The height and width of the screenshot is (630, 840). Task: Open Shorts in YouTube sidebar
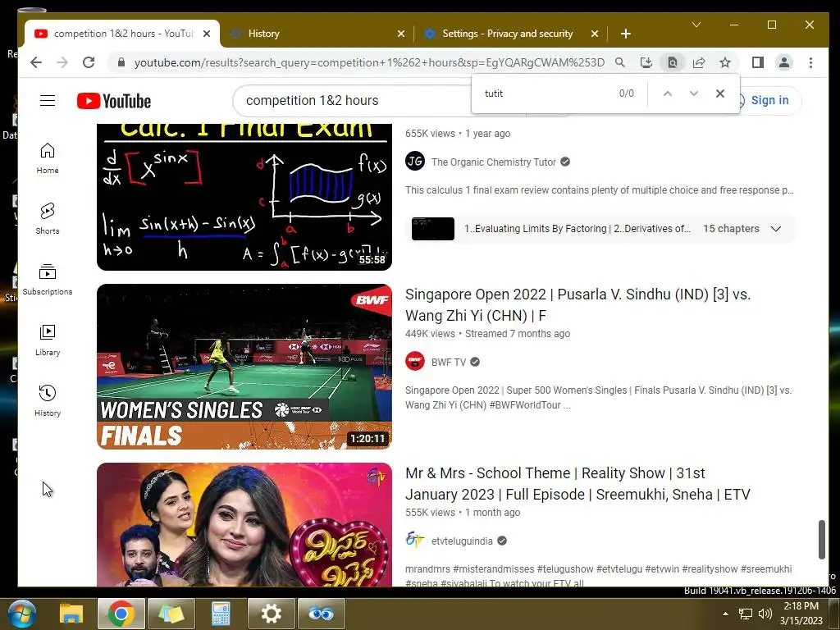[x=48, y=218]
